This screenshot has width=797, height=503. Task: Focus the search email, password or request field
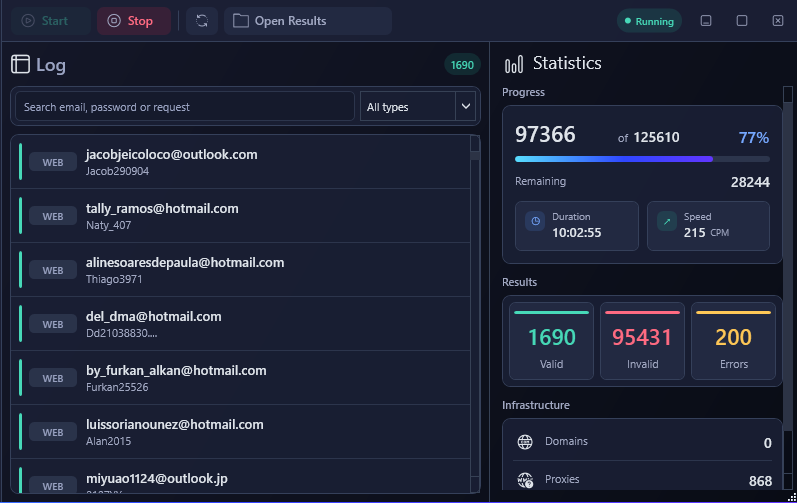185,106
